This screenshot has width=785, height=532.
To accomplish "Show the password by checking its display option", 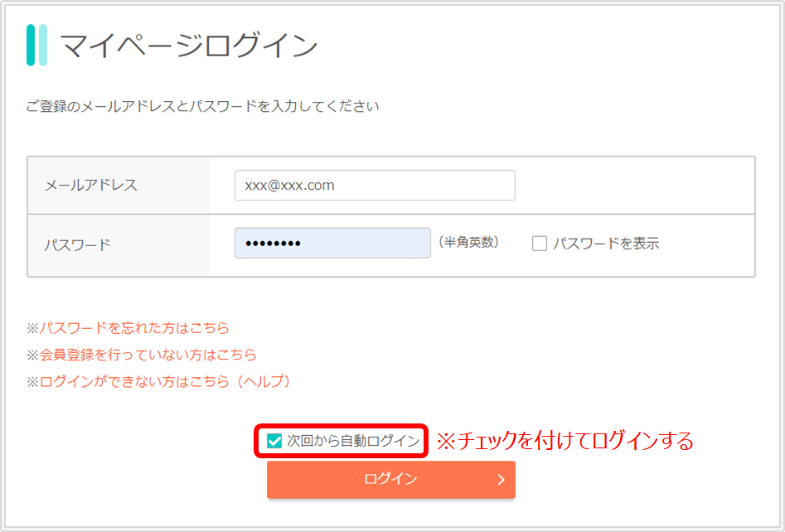I will tap(540, 243).
